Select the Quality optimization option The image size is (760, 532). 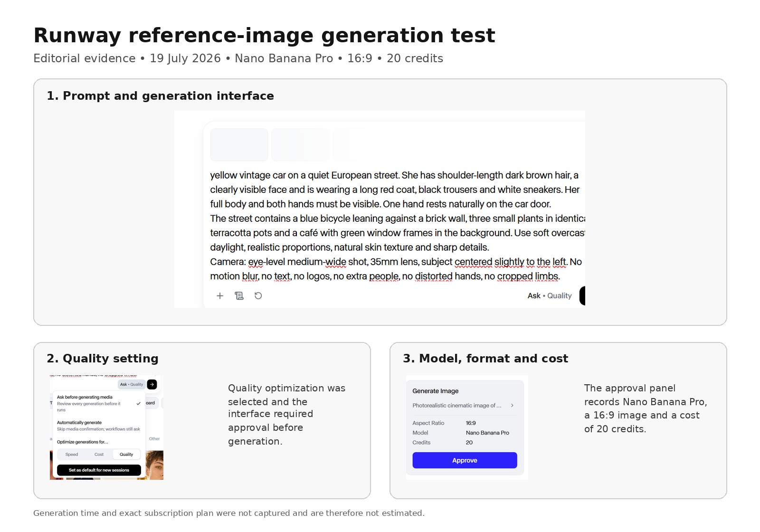pos(126,455)
